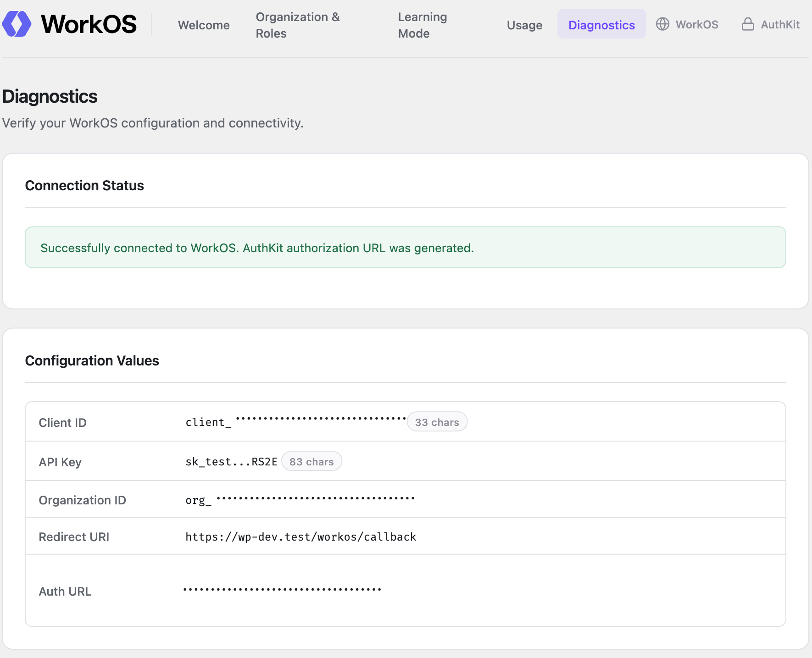
Task: Open the Welcome tab
Action: 204,25
